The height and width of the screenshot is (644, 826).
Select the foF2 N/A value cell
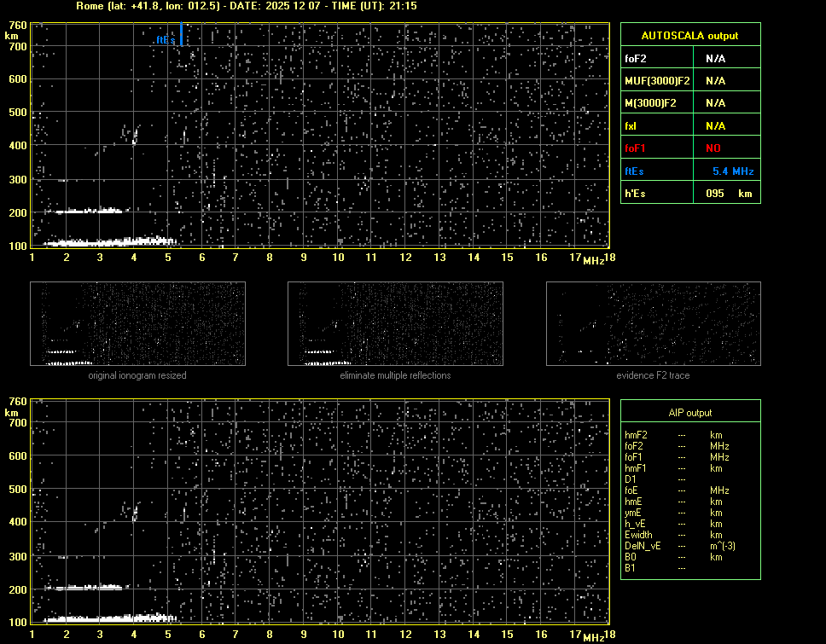pyautogui.click(x=715, y=59)
